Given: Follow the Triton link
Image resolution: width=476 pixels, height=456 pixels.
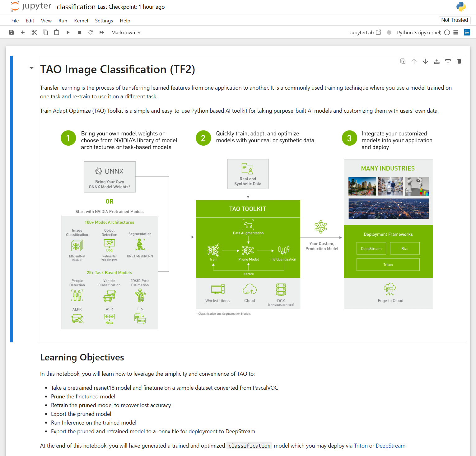Looking at the screenshot, I should [361, 446].
